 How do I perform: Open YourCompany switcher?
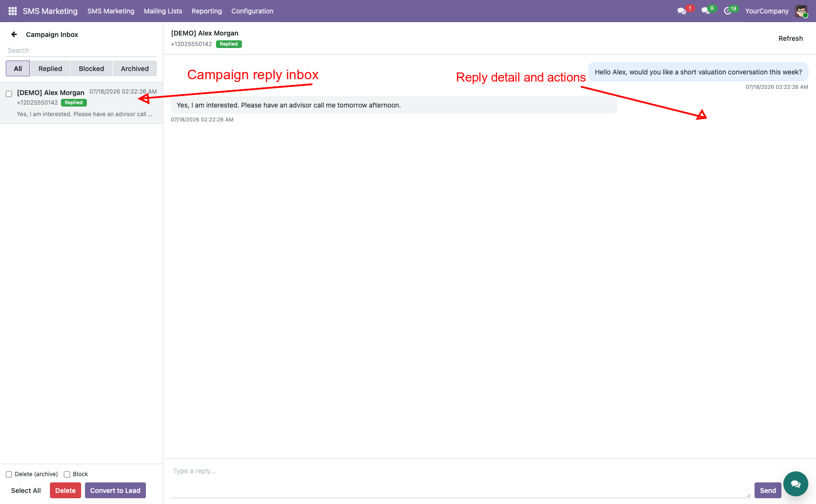(767, 11)
